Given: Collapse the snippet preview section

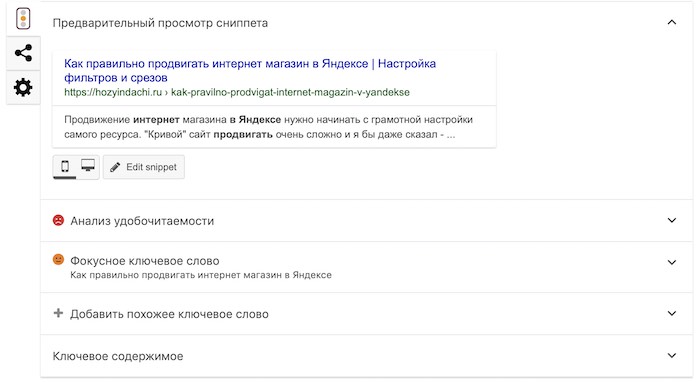Looking at the screenshot, I should click(x=671, y=22).
